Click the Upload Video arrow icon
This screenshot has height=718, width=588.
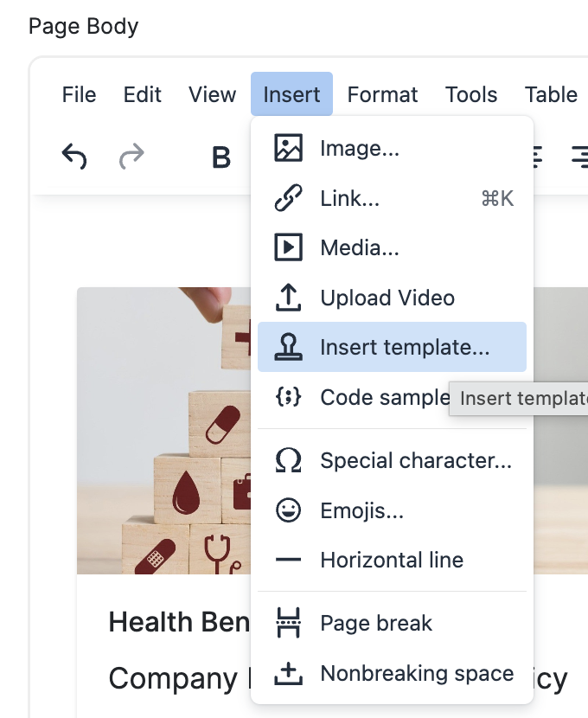click(x=288, y=298)
